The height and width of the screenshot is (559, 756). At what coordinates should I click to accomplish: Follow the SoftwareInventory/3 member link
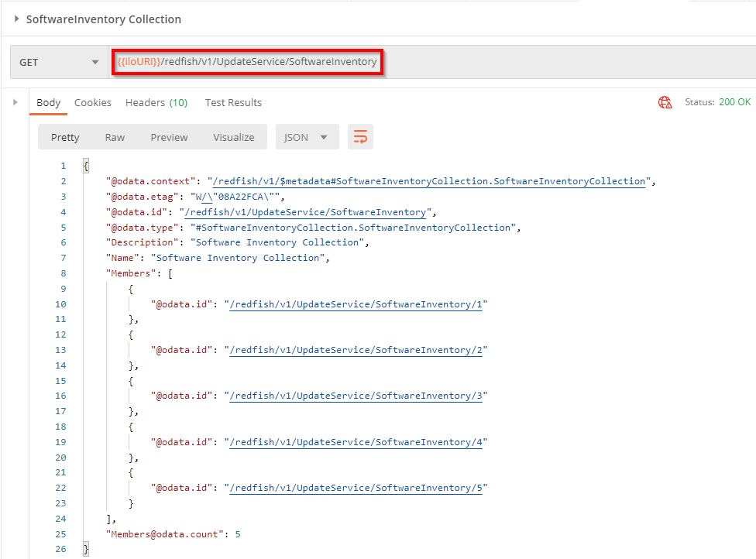coord(356,396)
